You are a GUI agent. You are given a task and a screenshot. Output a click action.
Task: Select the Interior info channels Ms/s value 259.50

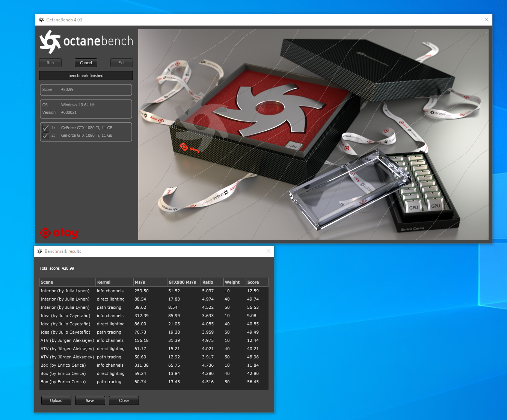coord(142,291)
